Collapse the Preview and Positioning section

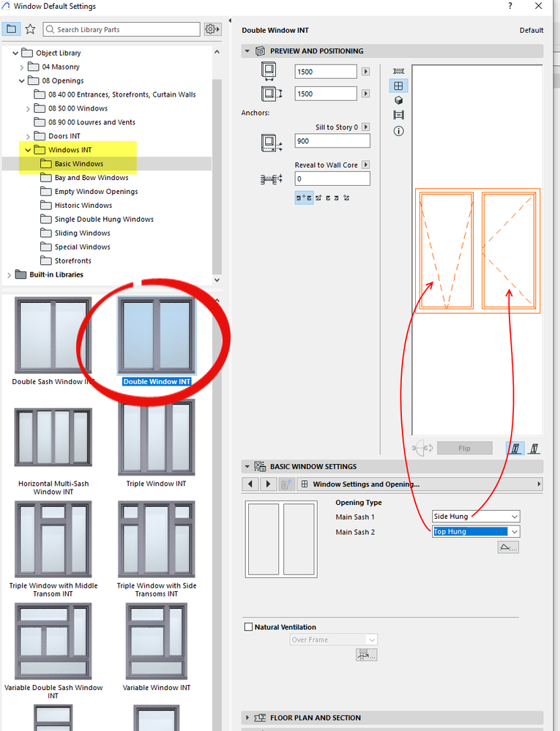[x=247, y=50]
